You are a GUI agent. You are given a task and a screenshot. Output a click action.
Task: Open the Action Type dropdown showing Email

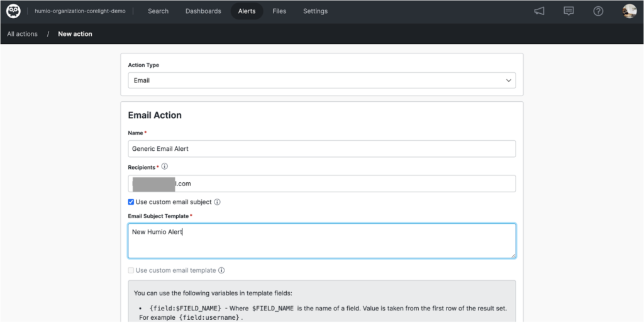click(321, 80)
